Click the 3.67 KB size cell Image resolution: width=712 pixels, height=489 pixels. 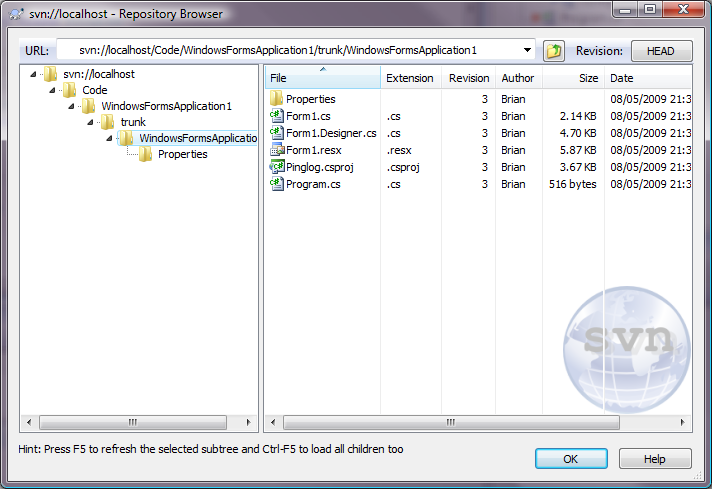point(578,167)
